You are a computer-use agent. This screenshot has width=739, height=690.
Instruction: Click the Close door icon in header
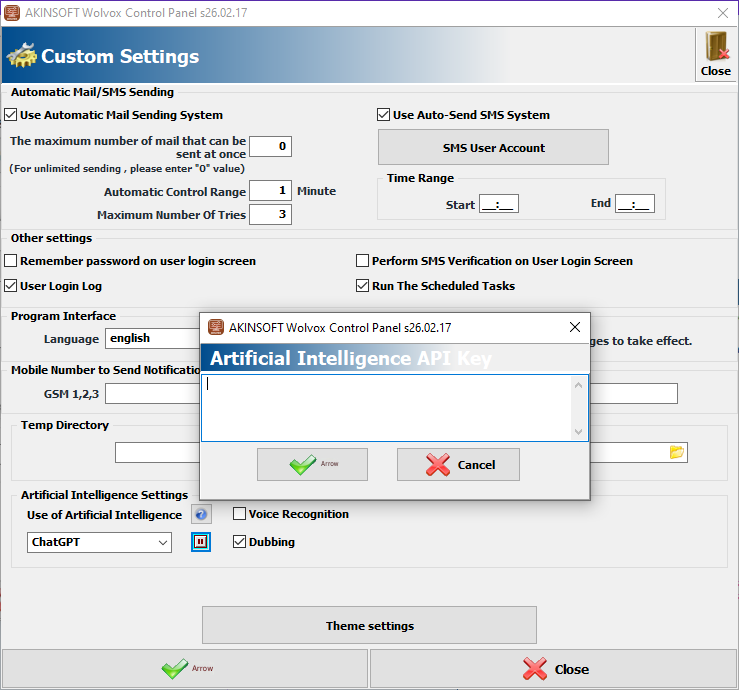tap(715, 55)
